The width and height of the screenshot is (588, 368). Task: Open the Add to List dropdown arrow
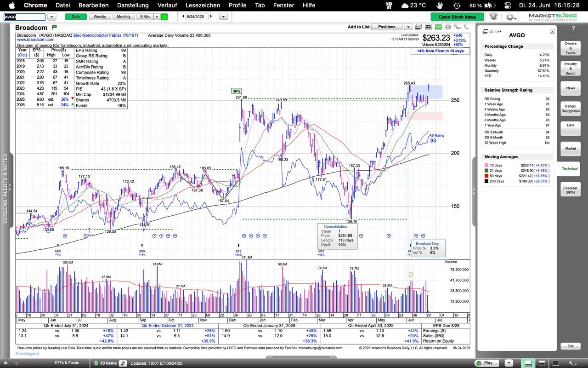pyautogui.click(x=408, y=27)
